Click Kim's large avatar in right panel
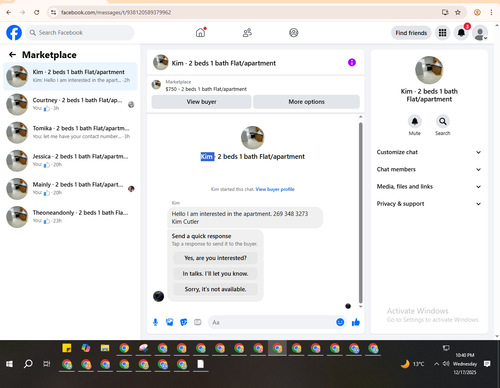 429,70
